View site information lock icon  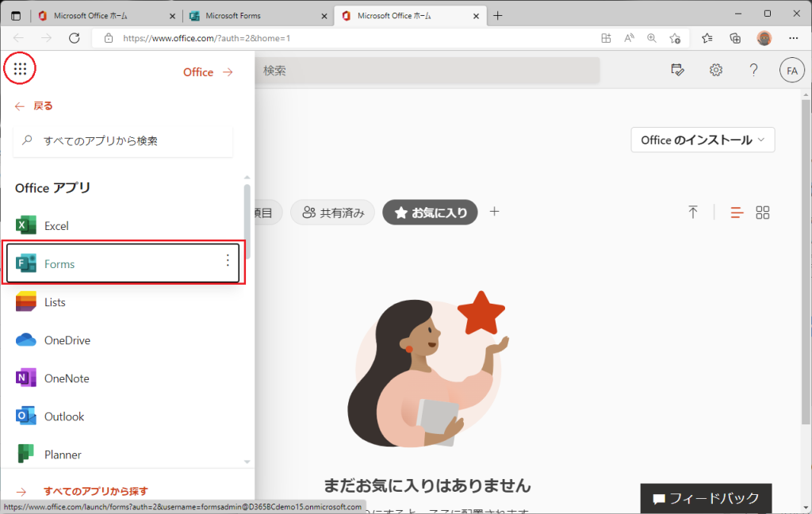point(108,38)
